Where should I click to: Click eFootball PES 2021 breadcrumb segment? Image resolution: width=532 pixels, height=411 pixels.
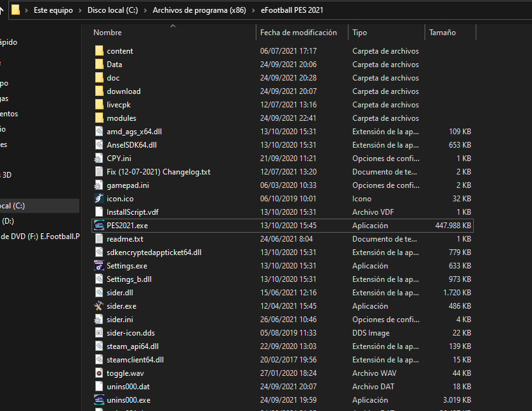292,10
